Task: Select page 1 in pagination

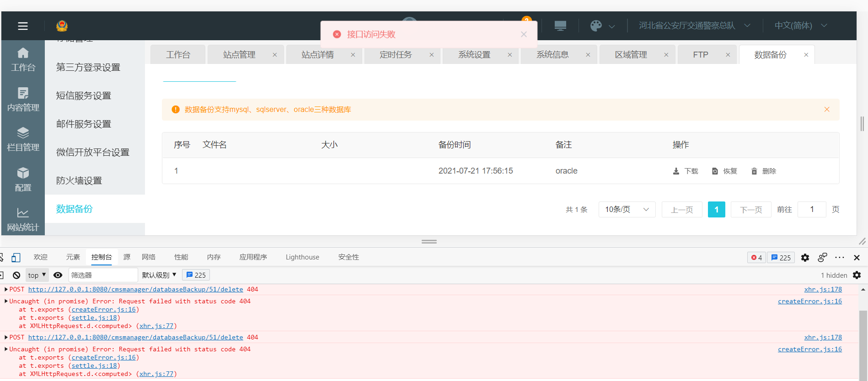Action: pos(717,209)
